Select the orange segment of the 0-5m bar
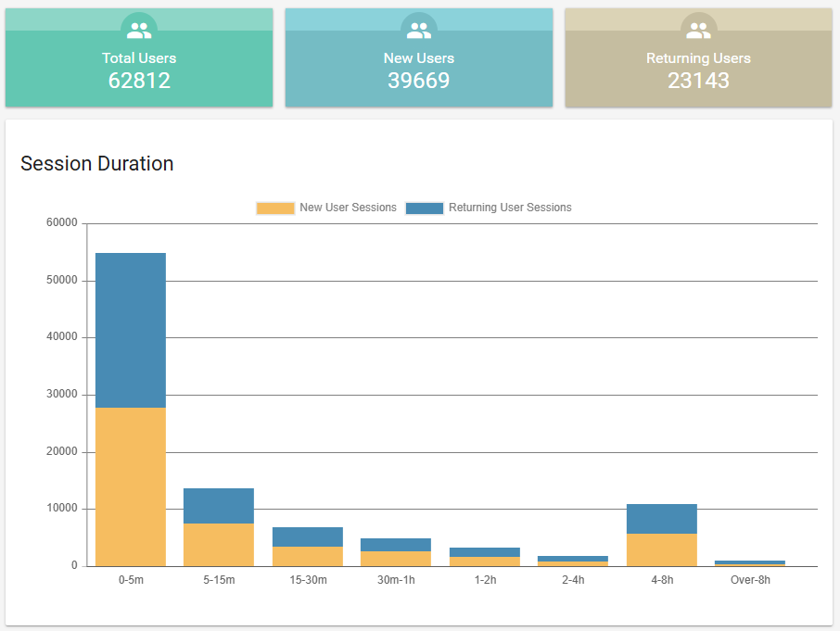The width and height of the screenshot is (840, 631). tap(131, 486)
